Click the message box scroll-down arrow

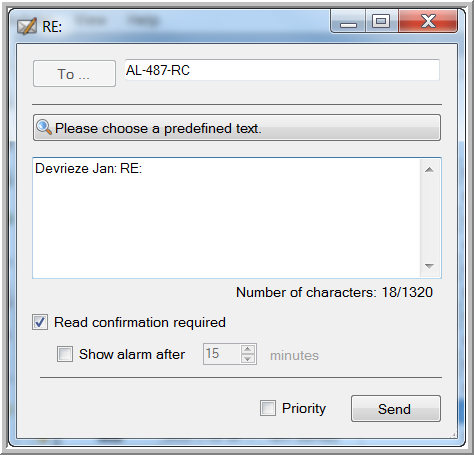pos(429,266)
